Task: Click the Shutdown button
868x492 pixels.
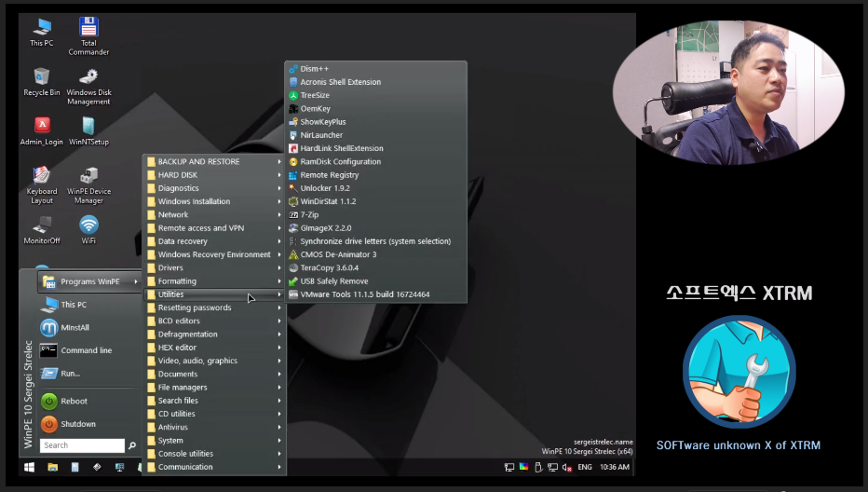Action: tap(89, 424)
